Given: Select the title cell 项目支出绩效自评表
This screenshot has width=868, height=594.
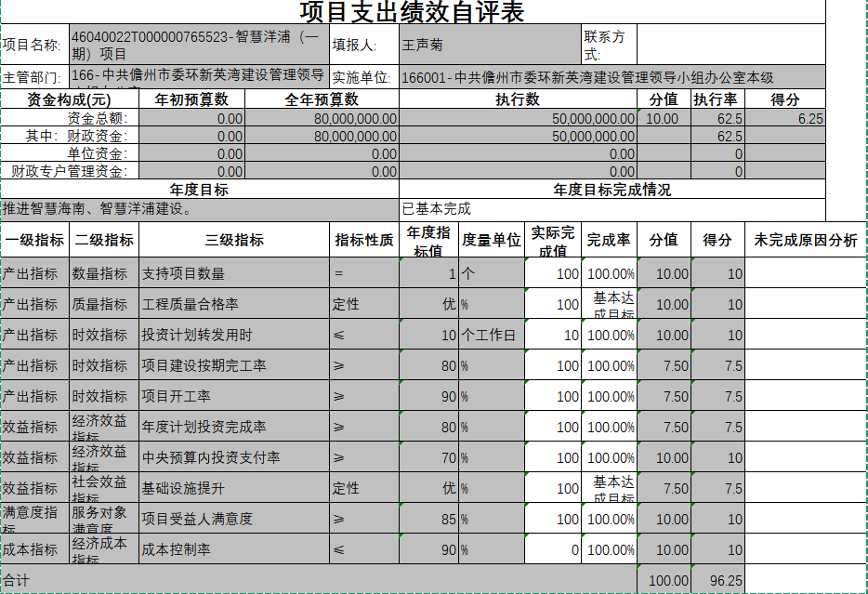Looking at the screenshot, I should coord(413,12).
